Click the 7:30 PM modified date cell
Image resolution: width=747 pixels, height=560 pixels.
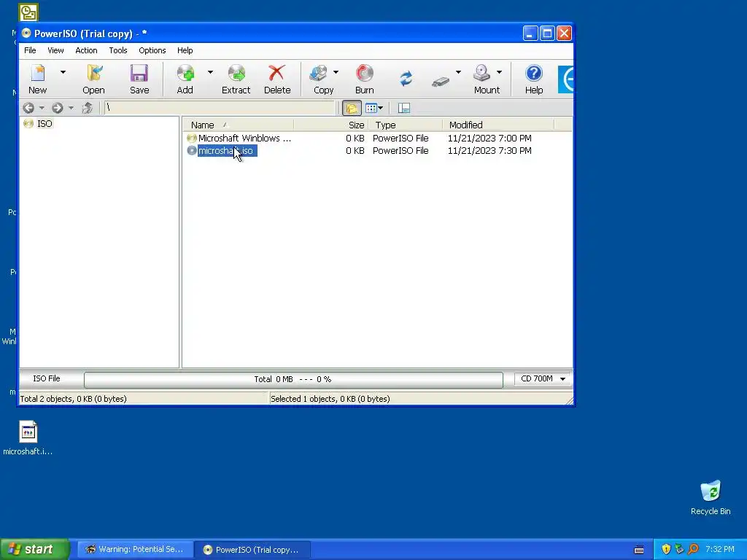(x=489, y=150)
